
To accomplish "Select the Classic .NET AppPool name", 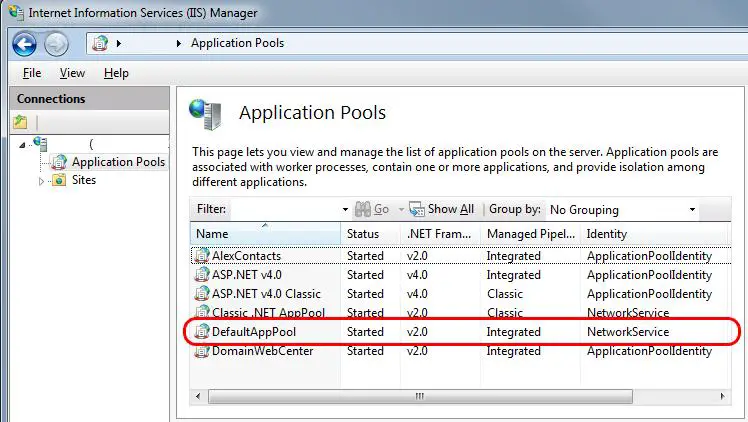I will coord(269,313).
